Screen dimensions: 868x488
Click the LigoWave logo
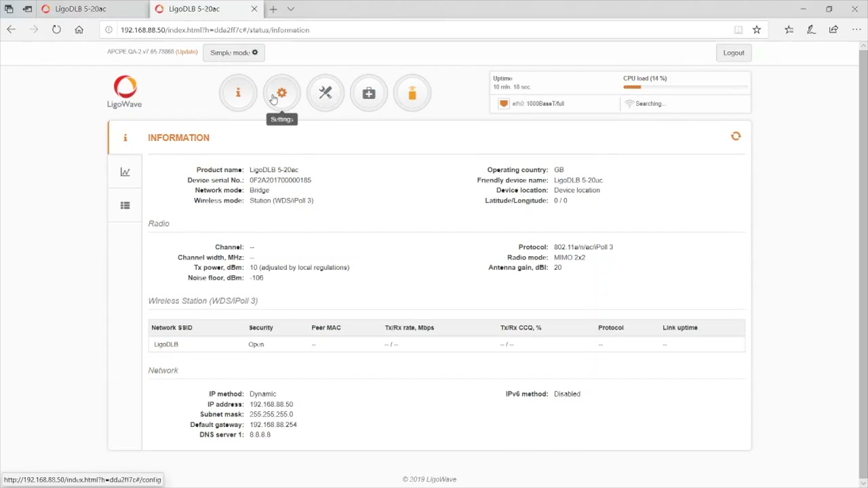tap(125, 92)
